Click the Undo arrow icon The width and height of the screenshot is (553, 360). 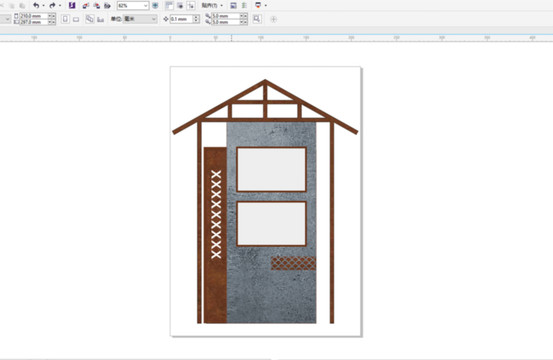coord(36,5)
